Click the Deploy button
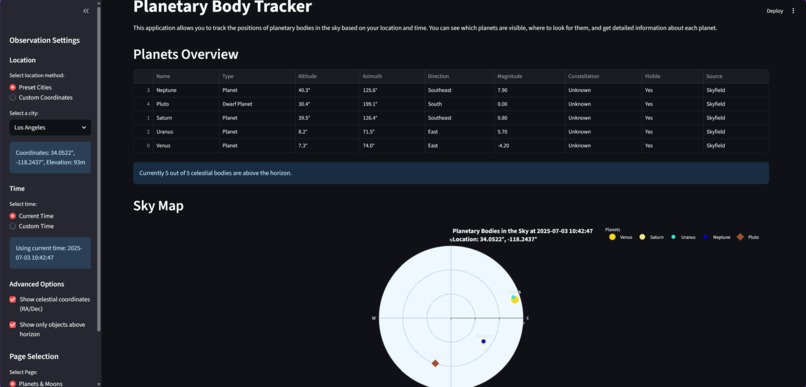 coord(775,11)
